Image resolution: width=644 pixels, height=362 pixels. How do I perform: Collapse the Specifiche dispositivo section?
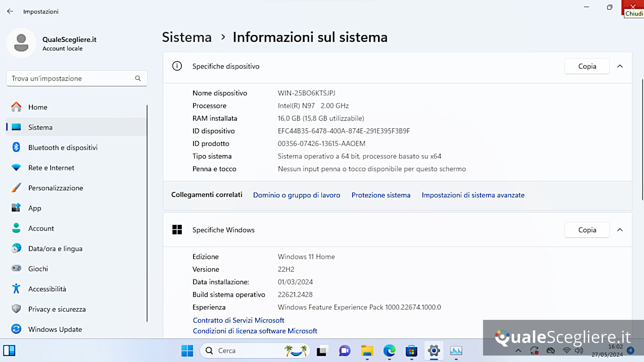click(620, 66)
